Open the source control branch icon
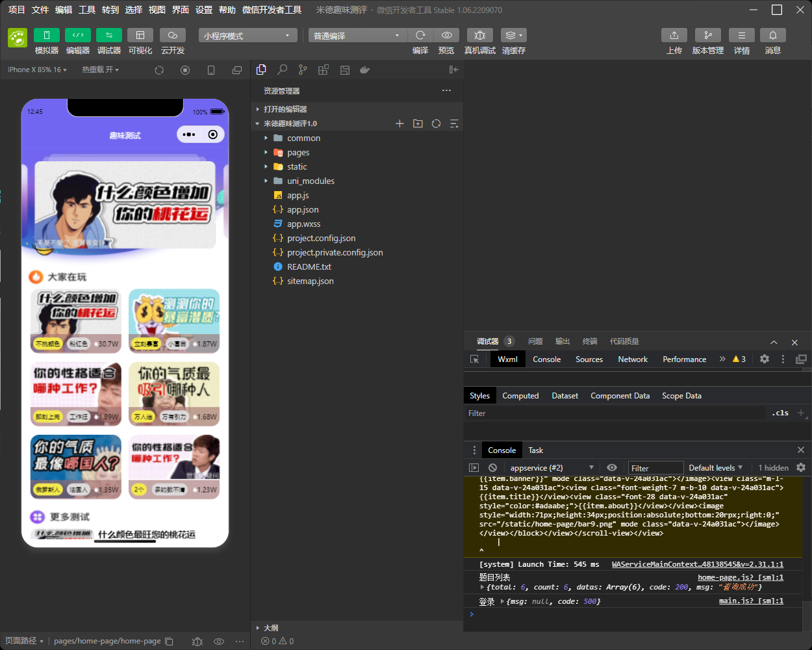This screenshot has height=650, width=812. click(x=303, y=70)
